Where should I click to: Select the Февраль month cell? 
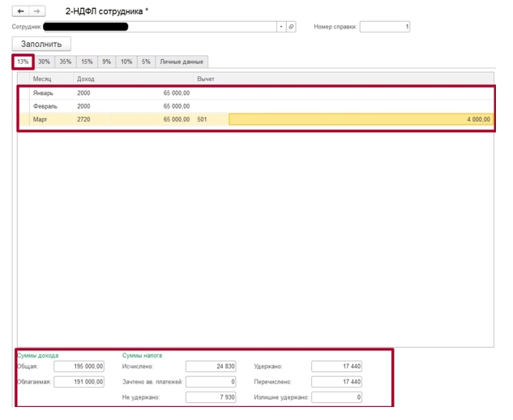(52, 106)
